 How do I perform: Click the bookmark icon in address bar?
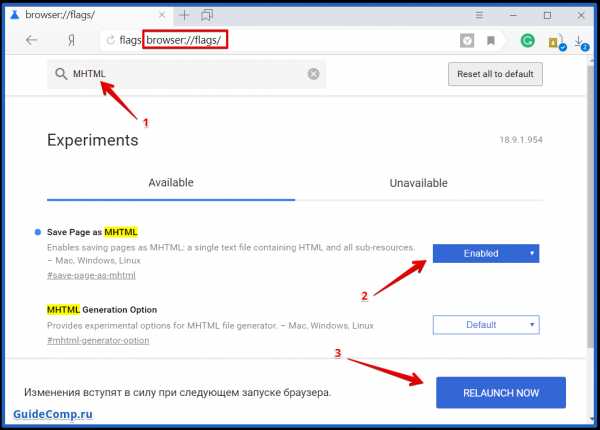[491, 41]
